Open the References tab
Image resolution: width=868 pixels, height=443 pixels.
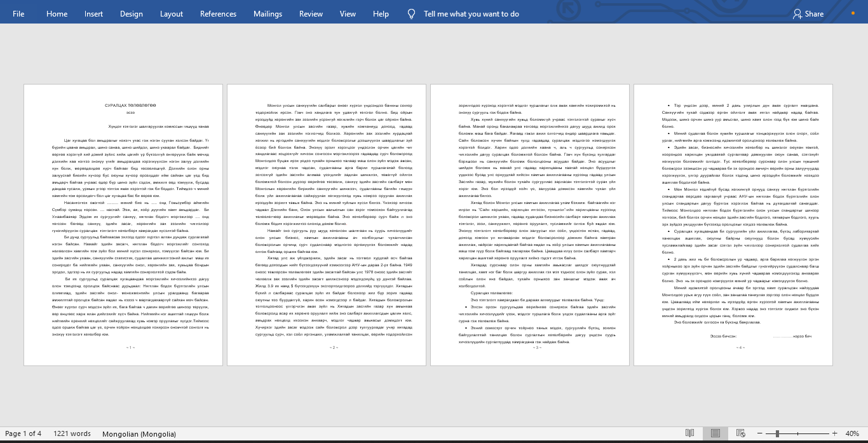click(x=218, y=13)
